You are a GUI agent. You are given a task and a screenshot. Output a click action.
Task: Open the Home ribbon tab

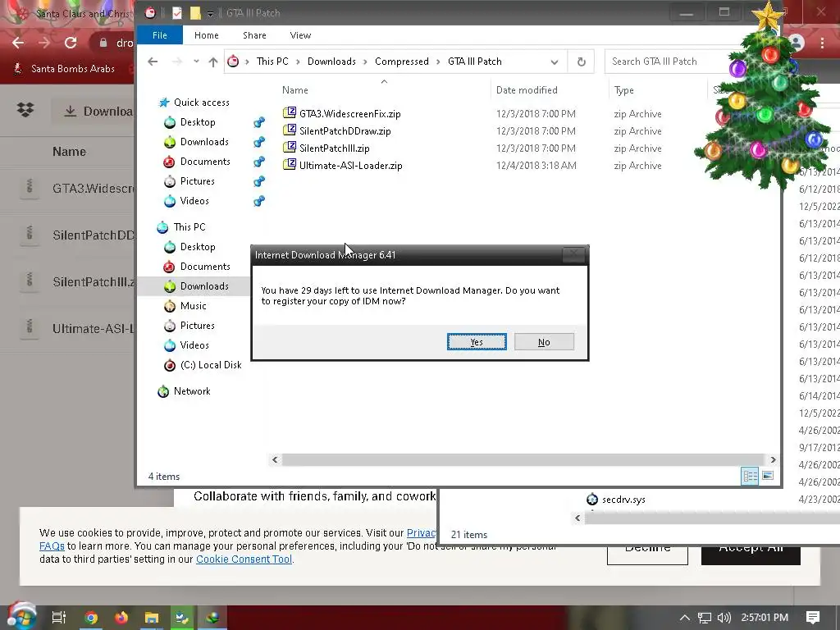point(206,35)
